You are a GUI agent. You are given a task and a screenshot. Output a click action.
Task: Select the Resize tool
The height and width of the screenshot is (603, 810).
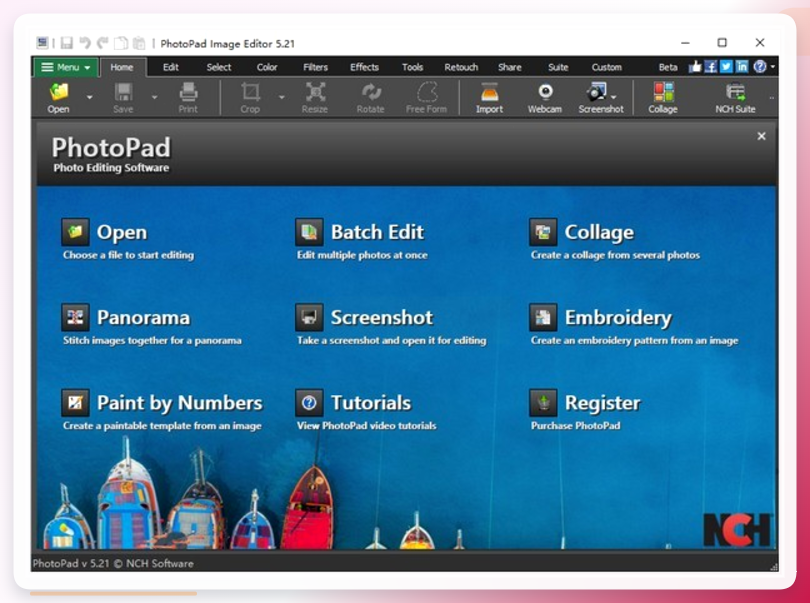315,92
